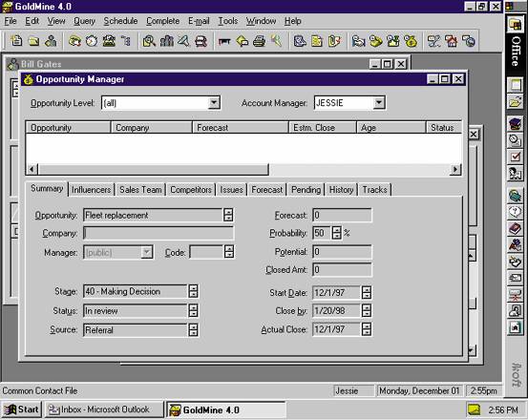Click the magnifying glass search toolbar icon
The image size is (528, 420).
[149, 41]
